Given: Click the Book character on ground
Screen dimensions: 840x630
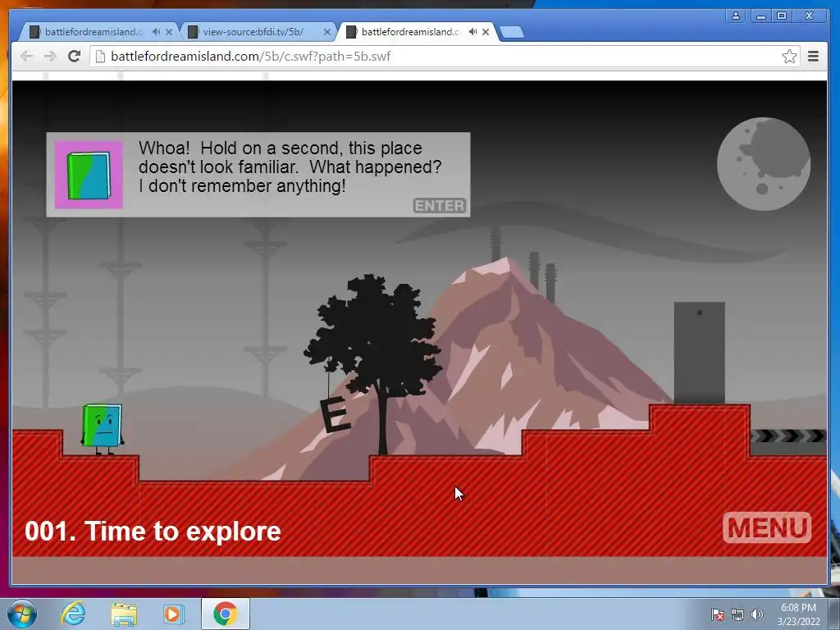Looking at the screenshot, I should coord(102,428).
